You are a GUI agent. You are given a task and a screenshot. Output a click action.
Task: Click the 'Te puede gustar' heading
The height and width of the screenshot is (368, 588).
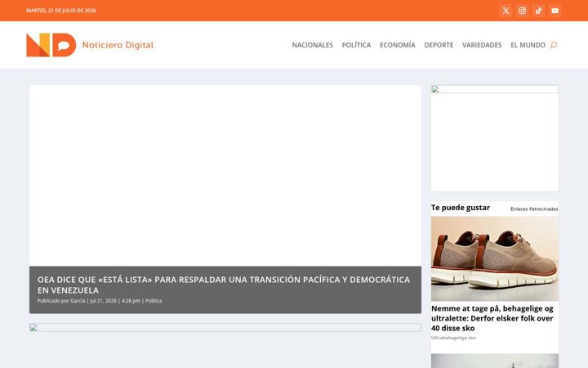pyautogui.click(x=461, y=208)
